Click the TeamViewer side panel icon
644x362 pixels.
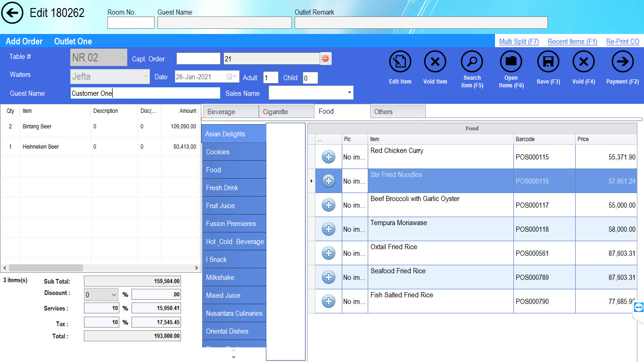[x=638, y=308]
